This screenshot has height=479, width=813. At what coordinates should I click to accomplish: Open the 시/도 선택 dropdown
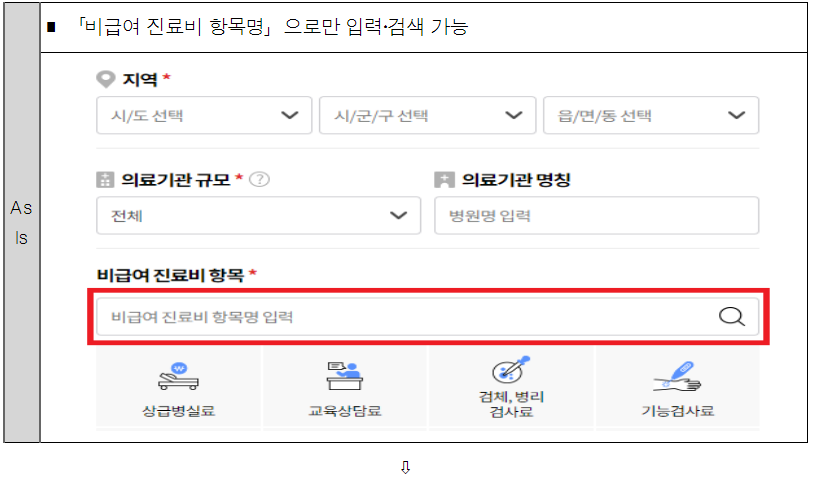(204, 115)
